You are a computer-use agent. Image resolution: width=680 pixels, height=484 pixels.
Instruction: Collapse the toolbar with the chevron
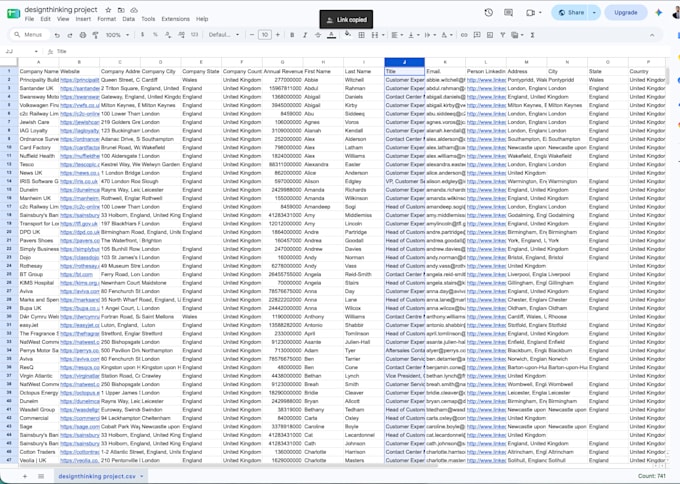(x=652, y=35)
